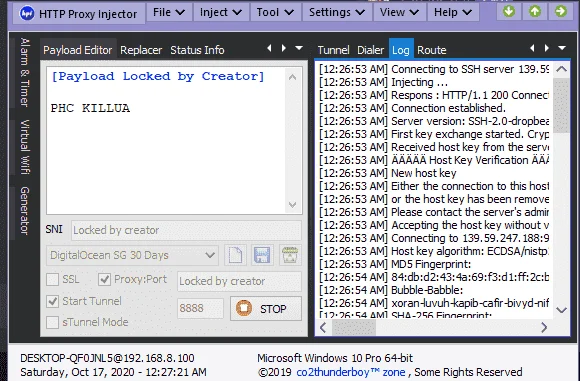The width and height of the screenshot is (580, 381).
Task: Switch to the Route tab
Action: point(432,50)
